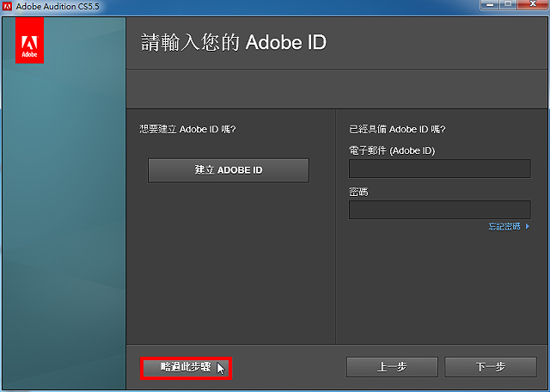The image size is (550, 392).
Task: Go back using the 上一步 button
Action: coord(392,367)
